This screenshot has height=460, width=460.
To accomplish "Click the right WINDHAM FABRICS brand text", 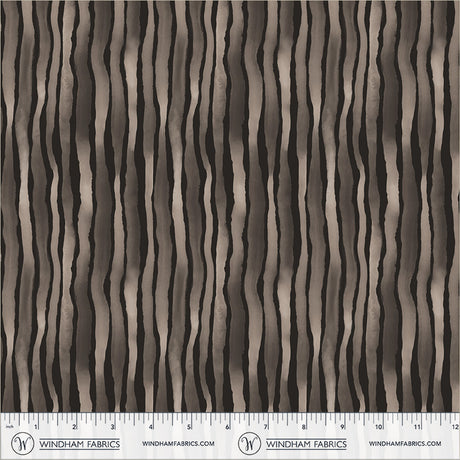I will click(306, 444).
